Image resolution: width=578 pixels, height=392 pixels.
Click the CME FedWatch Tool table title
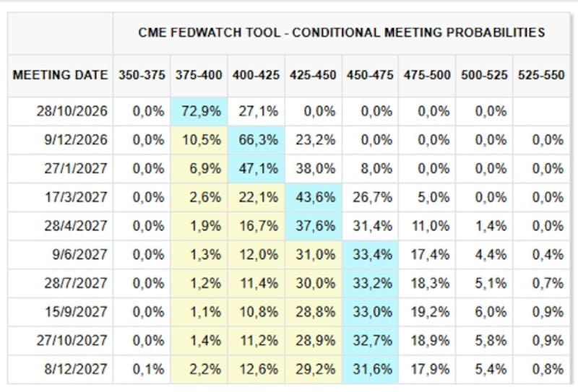pyautogui.click(x=341, y=32)
